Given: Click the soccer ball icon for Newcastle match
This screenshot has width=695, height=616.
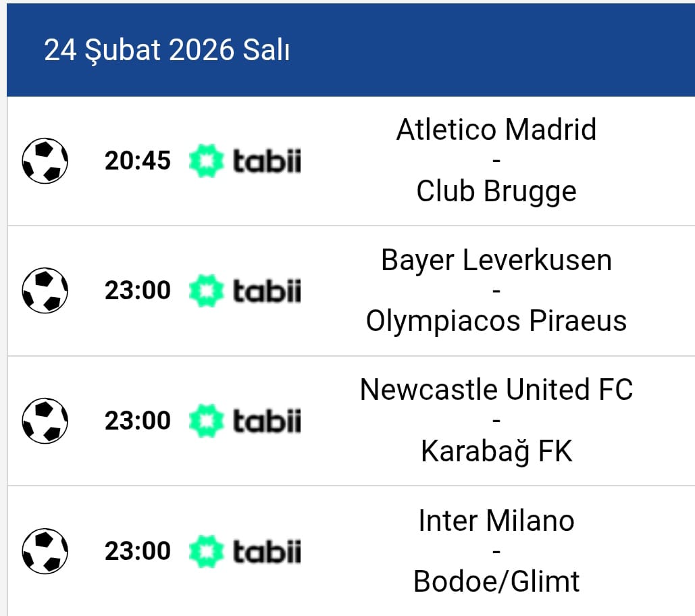Looking at the screenshot, I should click(x=45, y=421).
